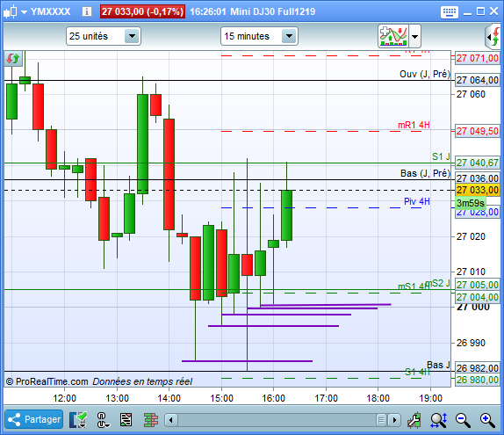Click the 'mR1 4H' resistance label
This screenshot has width=504, height=435.
[414, 125]
